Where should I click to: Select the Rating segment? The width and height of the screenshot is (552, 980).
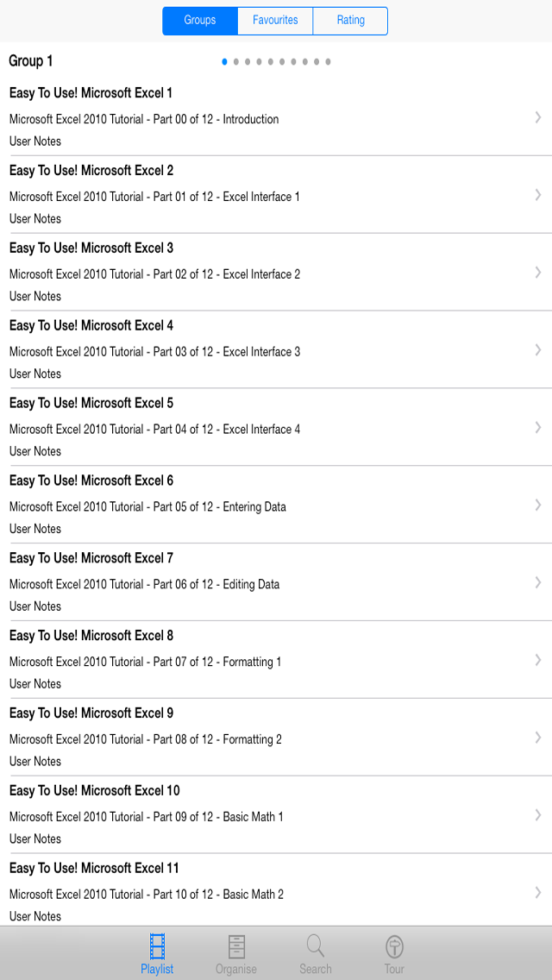point(350,21)
